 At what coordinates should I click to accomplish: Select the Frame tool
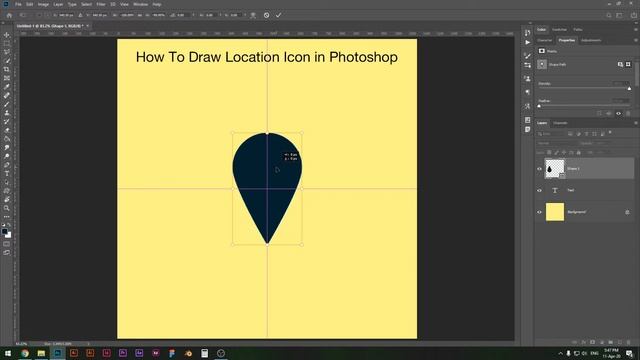(7, 78)
